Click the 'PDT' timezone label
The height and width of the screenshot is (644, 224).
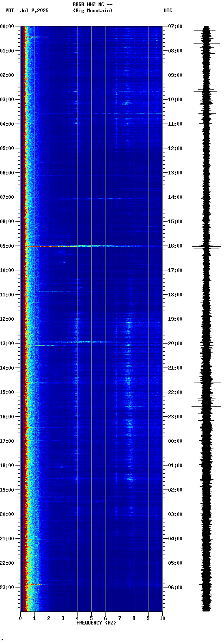point(10,11)
